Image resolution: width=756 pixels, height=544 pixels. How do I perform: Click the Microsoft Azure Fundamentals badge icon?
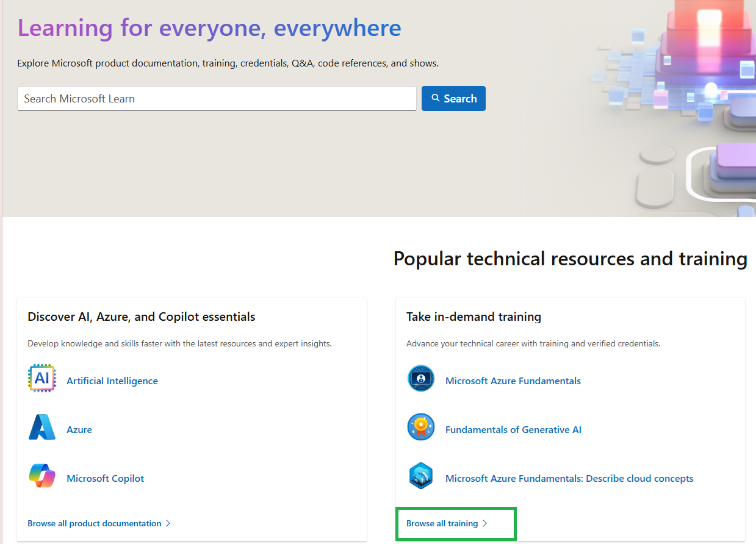tap(421, 378)
